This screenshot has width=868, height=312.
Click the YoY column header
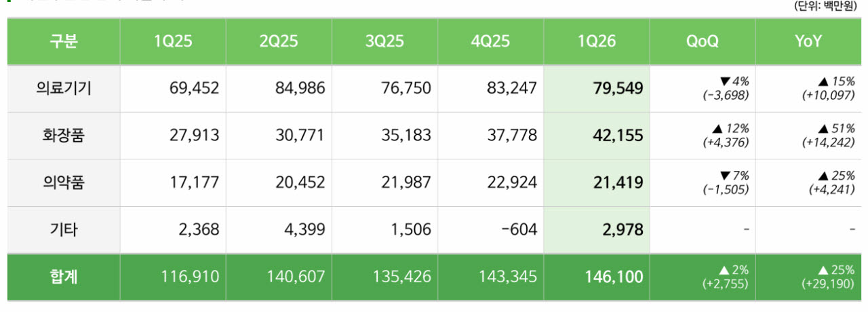click(x=808, y=41)
